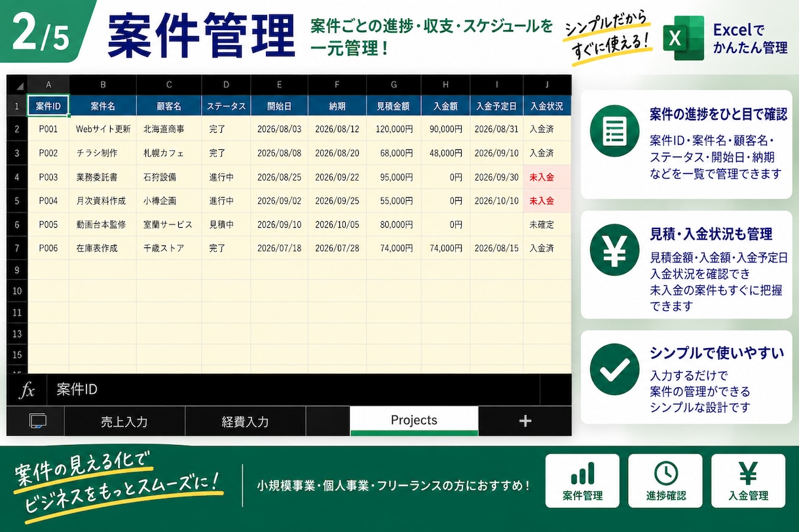Select cell 2026/10/10
Viewport: 799px width, 532px height.
pyautogui.click(x=496, y=200)
